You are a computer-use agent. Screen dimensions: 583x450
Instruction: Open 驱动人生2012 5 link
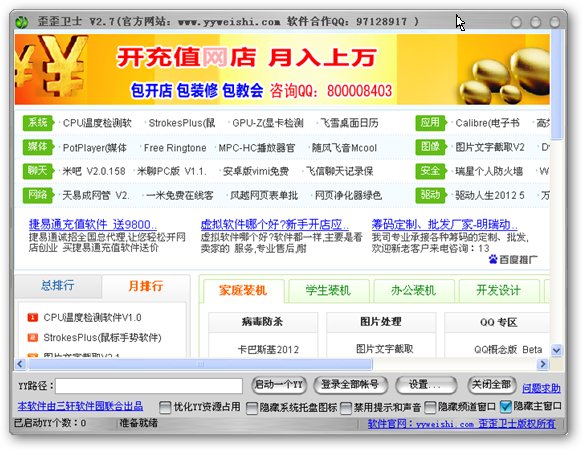click(x=490, y=196)
